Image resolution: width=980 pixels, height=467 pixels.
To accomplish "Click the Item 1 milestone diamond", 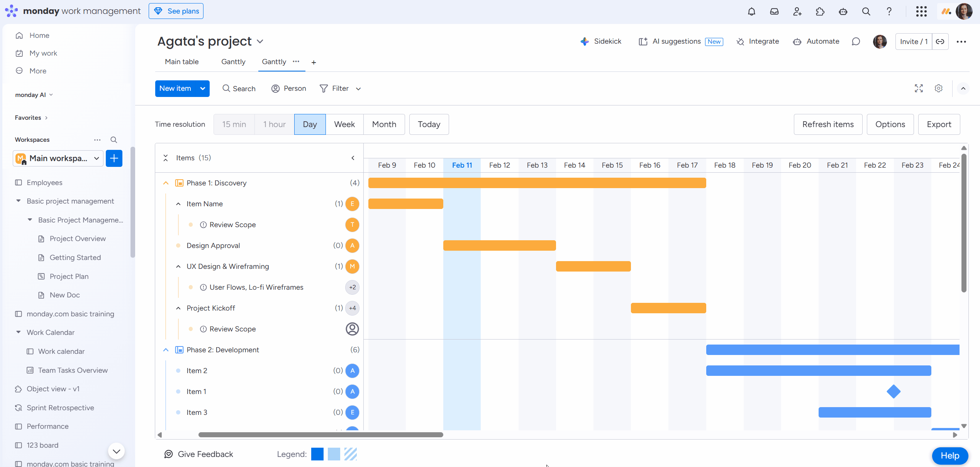I will (894, 392).
